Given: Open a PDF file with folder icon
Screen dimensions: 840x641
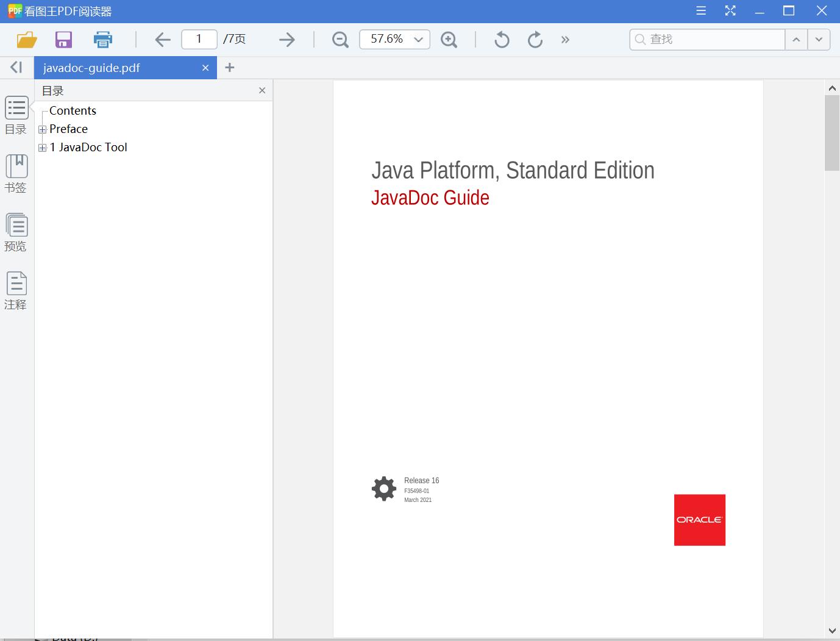Looking at the screenshot, I should coord(27,40).
